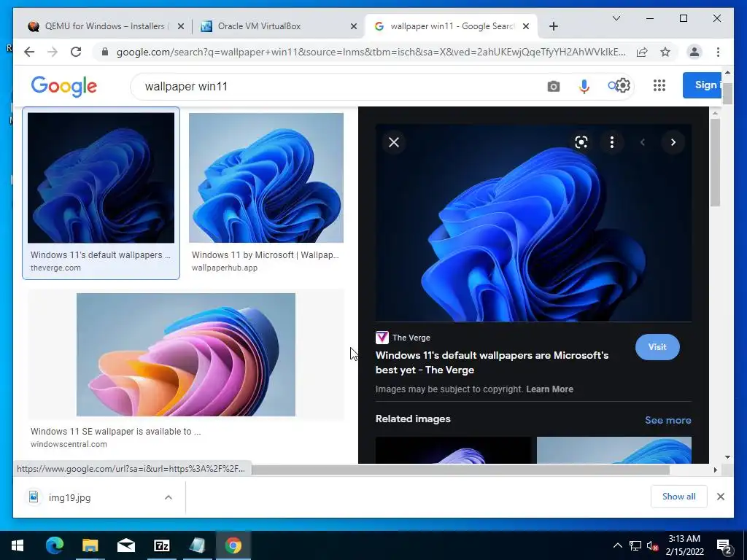This screenshot has height=560, width=747.
Task: Close the image preview panel
Action: tap(393, 142)
